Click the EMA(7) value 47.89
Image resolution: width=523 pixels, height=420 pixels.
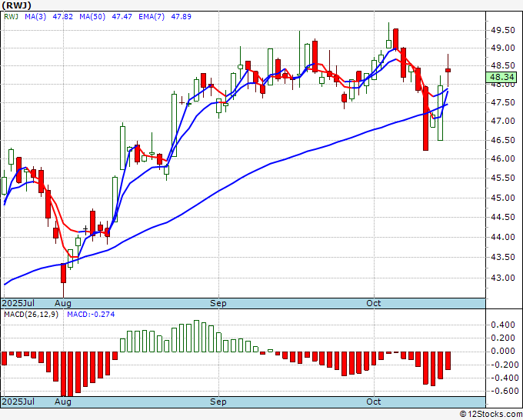[x=181, y=17]
